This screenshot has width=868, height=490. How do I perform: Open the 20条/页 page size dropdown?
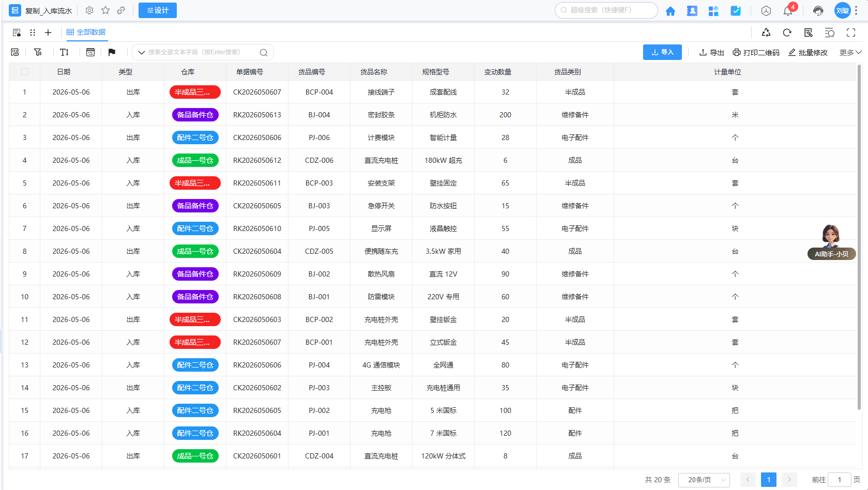pyautogui.click(x=704, y=480)
